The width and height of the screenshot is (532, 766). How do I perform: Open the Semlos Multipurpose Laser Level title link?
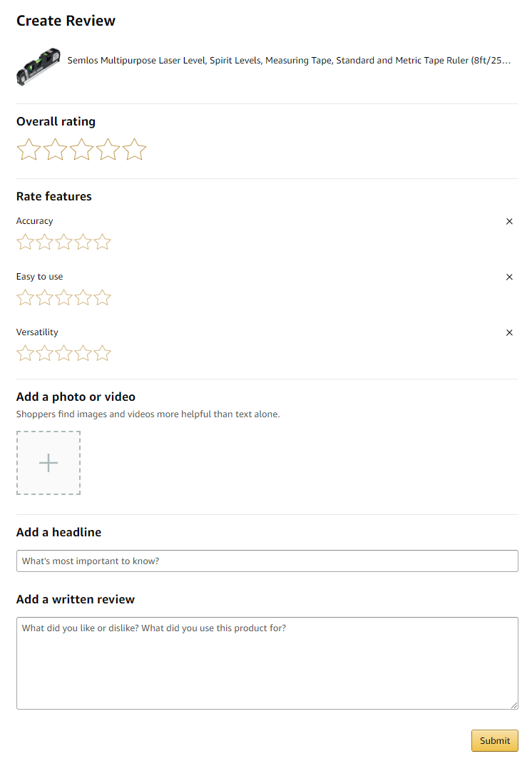290,61
